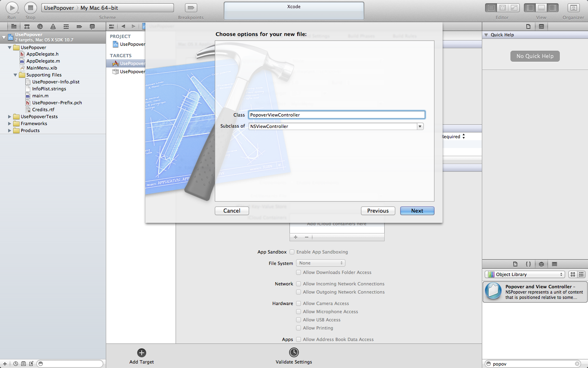Switch object library to icon grid view

573,274
